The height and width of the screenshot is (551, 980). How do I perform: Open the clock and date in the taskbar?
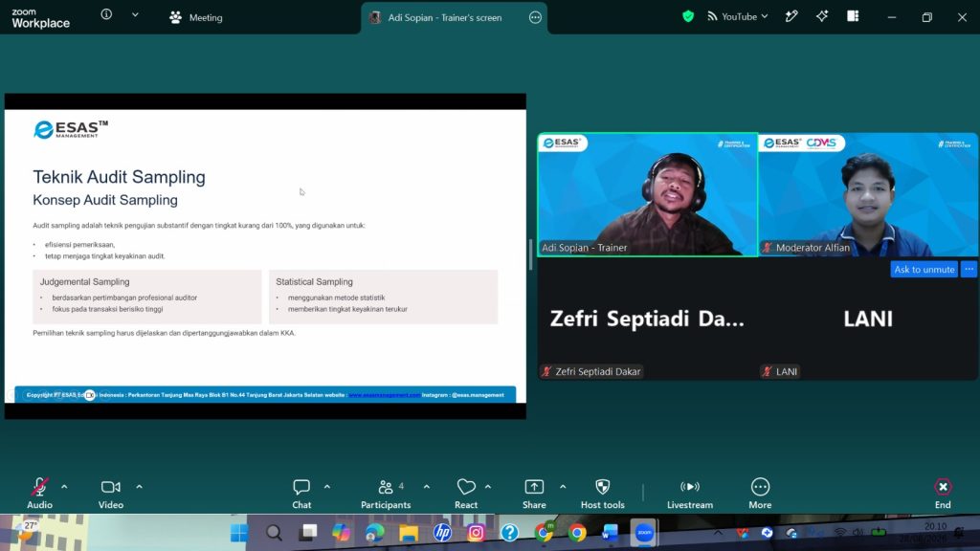(x=924, y=532)
